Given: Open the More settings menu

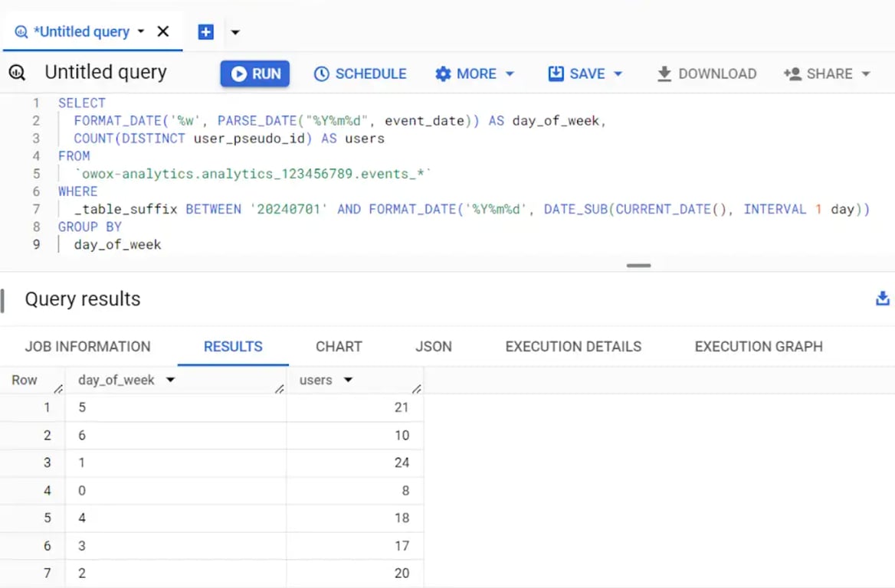Looking at the screenshot, I should [474, 73].
